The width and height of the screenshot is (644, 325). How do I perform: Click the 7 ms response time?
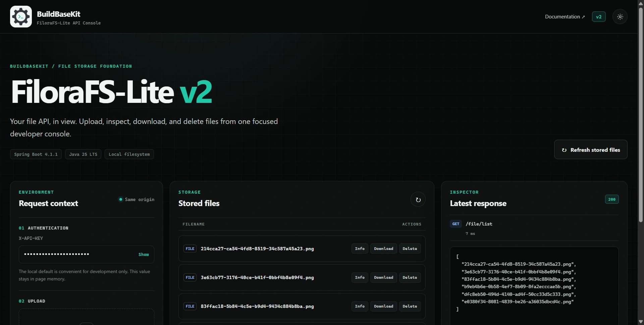click(x=470, y=234)
